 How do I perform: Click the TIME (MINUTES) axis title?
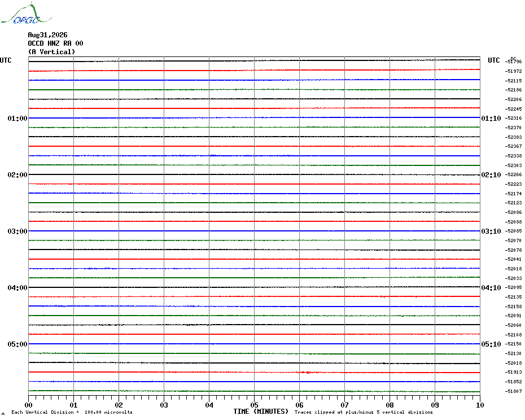[261, 412]
